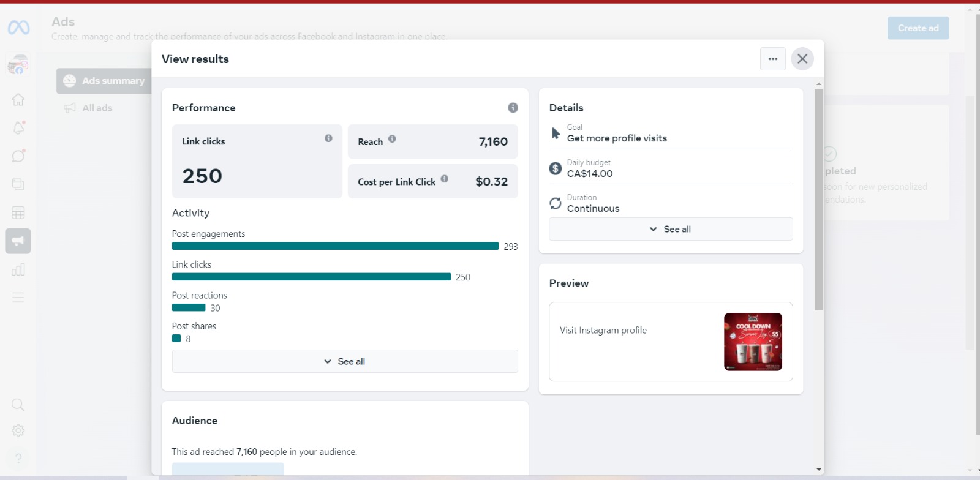
Task: Click the Search magnifier in sidebar
Action: [x=18, y=405]
